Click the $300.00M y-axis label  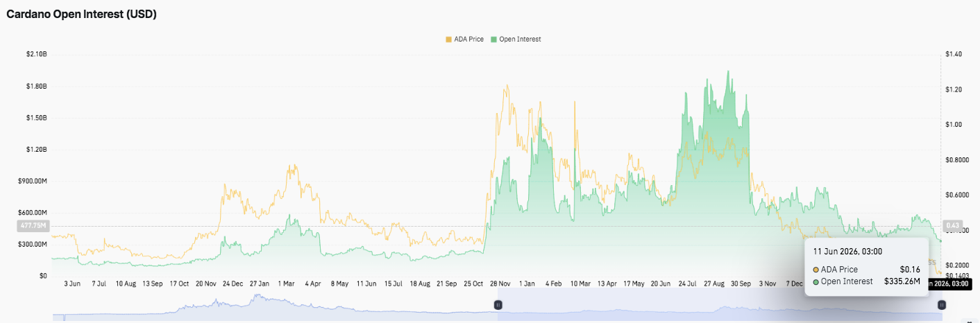[x=33, y=245]
